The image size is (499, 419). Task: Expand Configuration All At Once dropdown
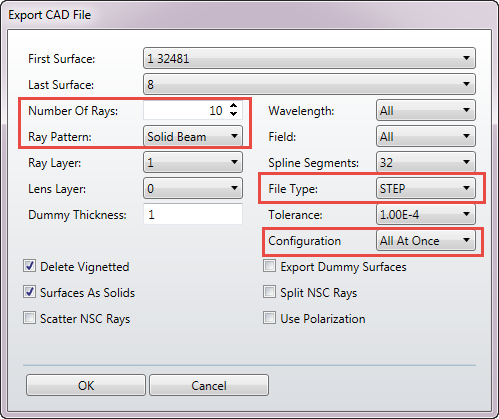click(426, 240)
